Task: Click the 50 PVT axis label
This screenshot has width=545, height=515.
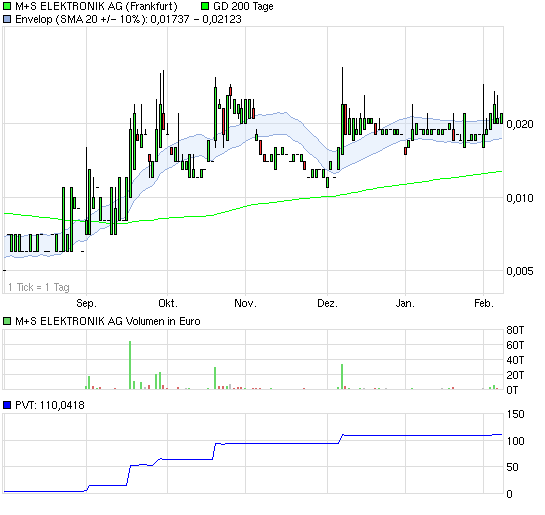Action: [513, 467]
